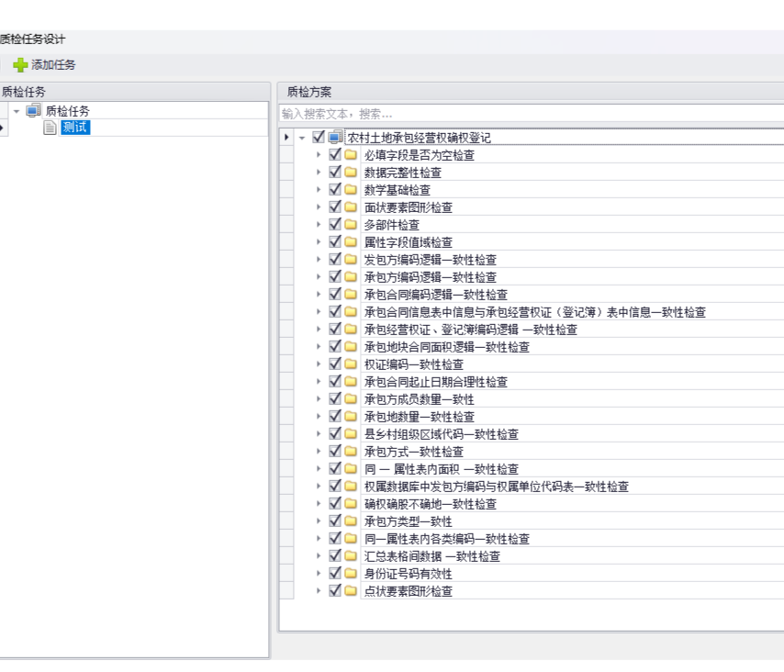Click the search text input field

[x=531, y=114]
